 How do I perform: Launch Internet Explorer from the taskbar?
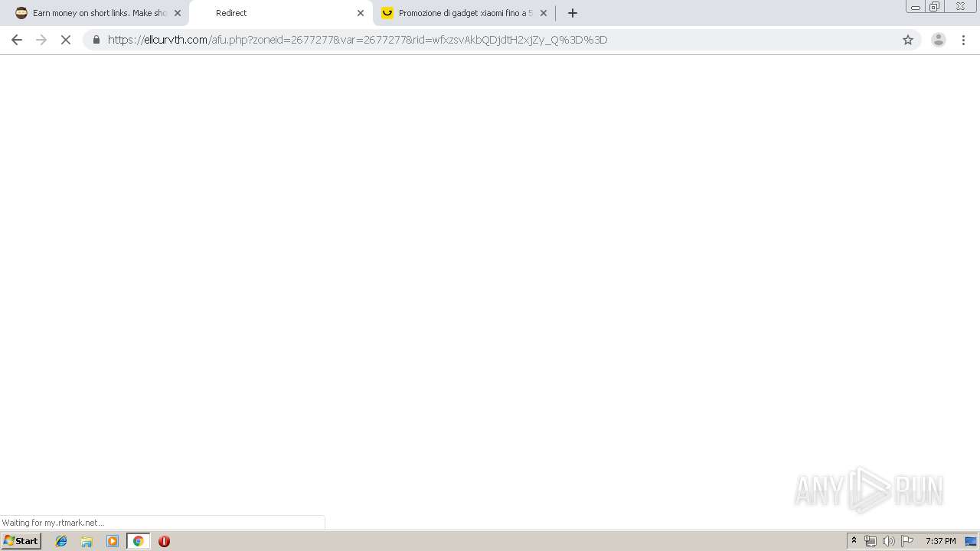[x=61, y=541]
